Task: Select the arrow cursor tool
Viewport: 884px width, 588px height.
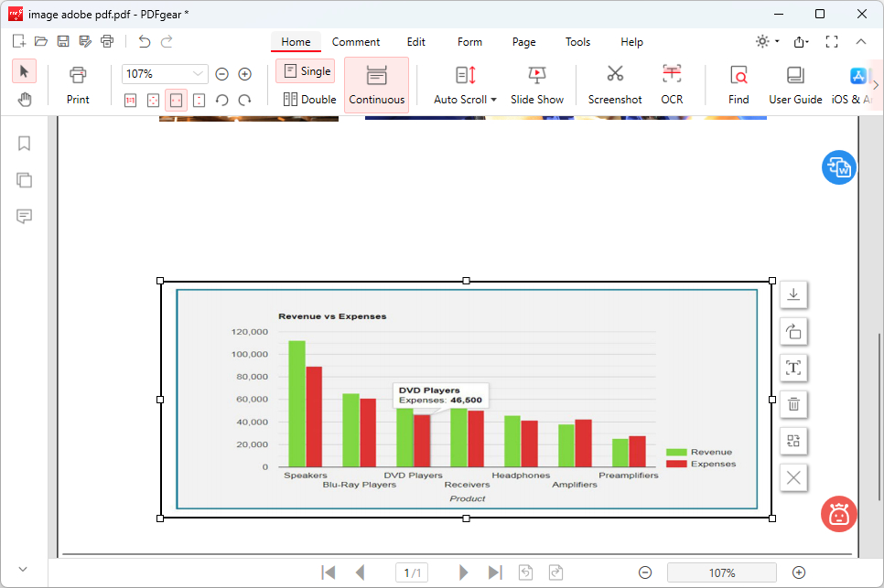Action: tap(24, 71)
